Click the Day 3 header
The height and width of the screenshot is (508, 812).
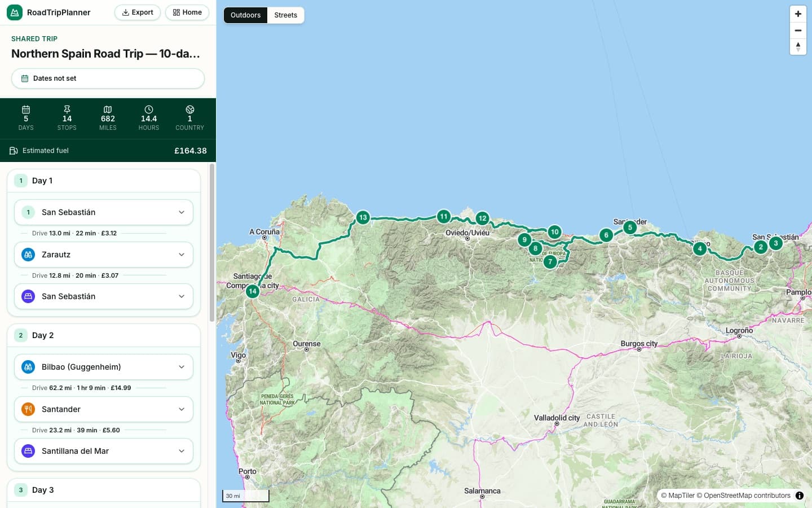coord(104,490)
